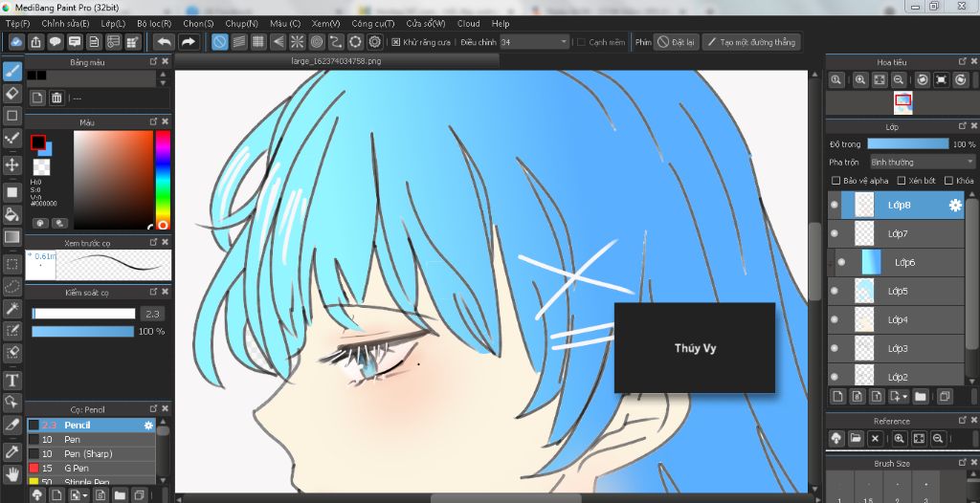Enable crisscross grid snap guide
Screen dimensions: 980x503
coord(258,42)
